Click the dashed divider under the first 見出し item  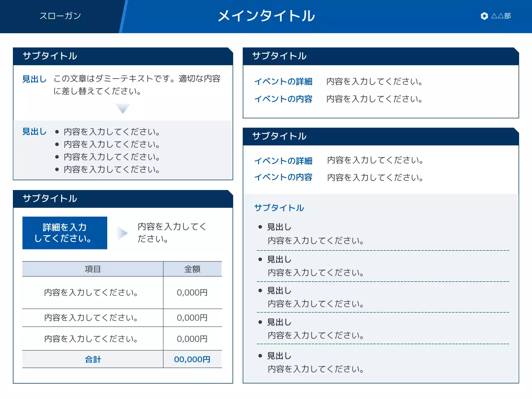pos(382,250)
